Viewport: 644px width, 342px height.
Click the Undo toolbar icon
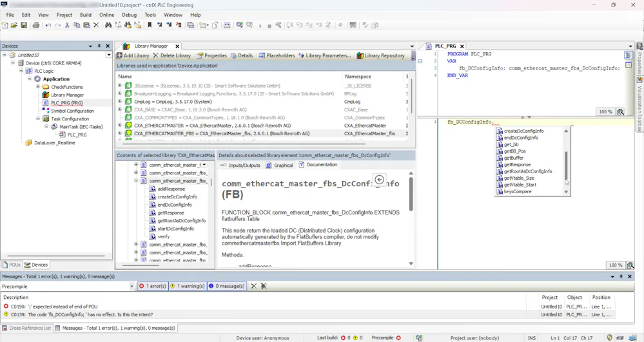pyautogui.click(x=48, y=25)
